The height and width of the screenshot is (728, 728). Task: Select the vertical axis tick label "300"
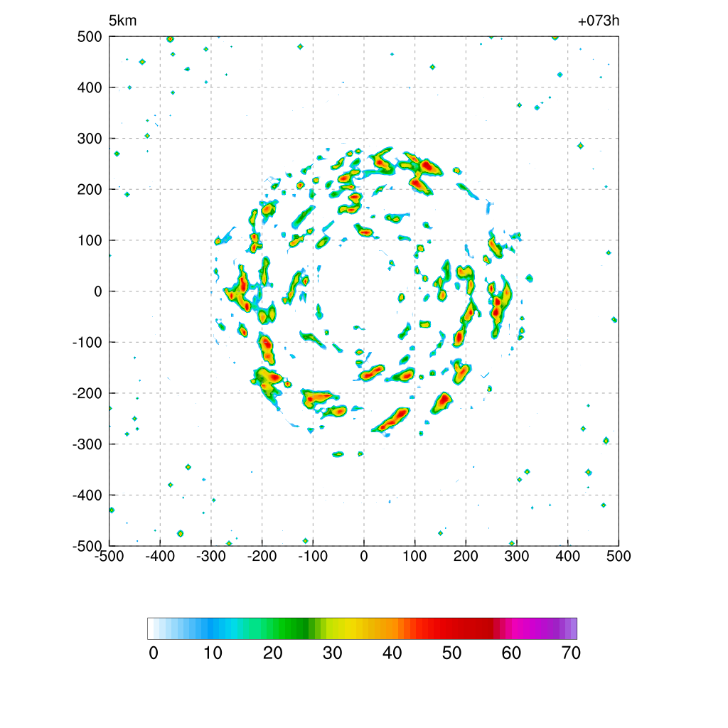tap(90, 139)
